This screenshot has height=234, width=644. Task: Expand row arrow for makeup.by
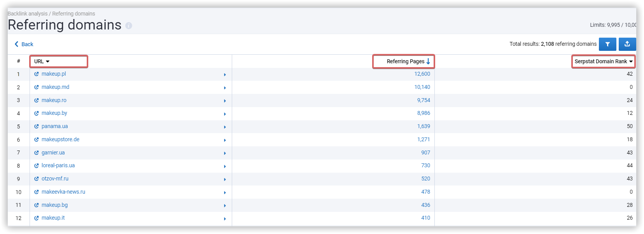click(225, 114)
